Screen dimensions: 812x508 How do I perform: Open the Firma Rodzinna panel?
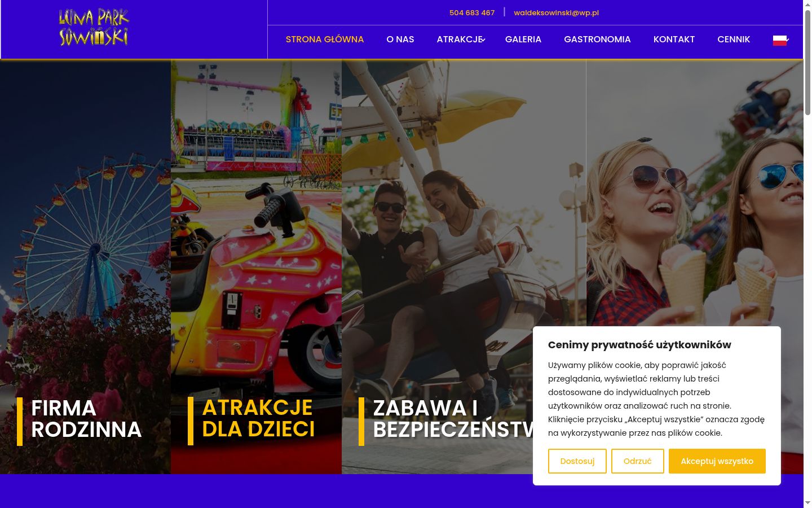[85, 267]
